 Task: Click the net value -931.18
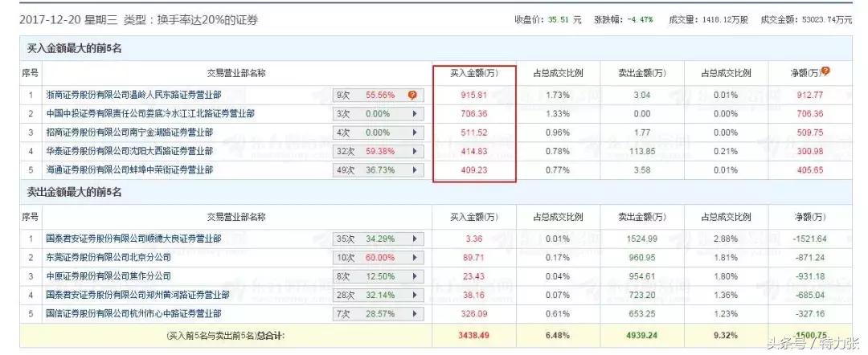[810, 276]
